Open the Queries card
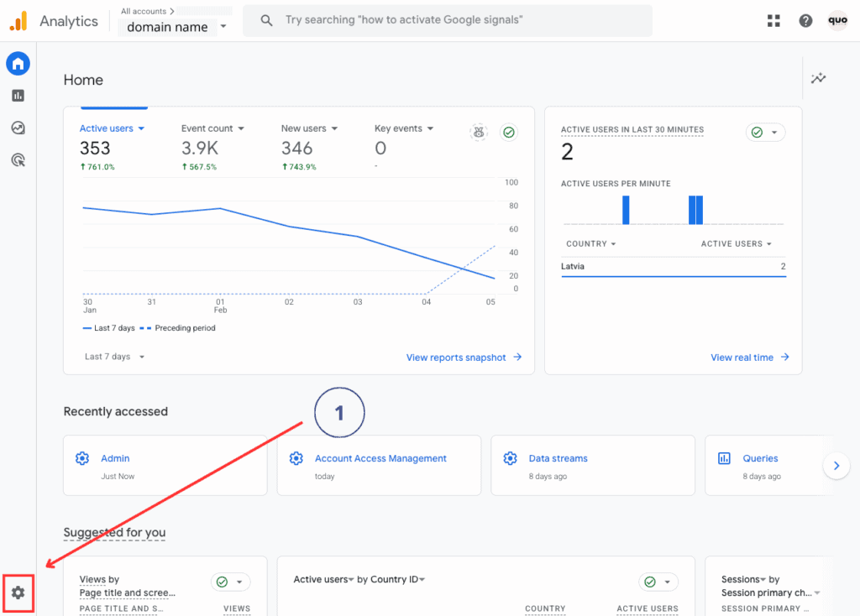Image resolution: width=860 pixels, height=616 pixels. click(x=768, y=465)
